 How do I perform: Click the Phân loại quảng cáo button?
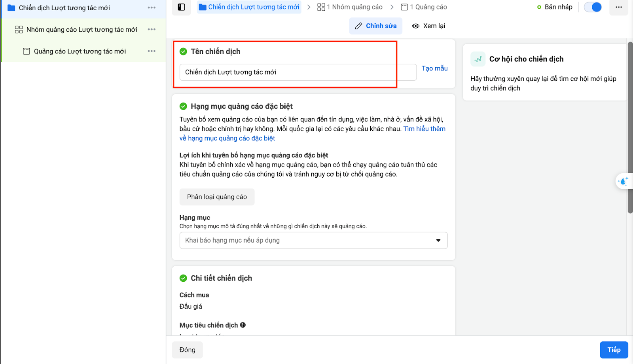(x=217, y=197)
